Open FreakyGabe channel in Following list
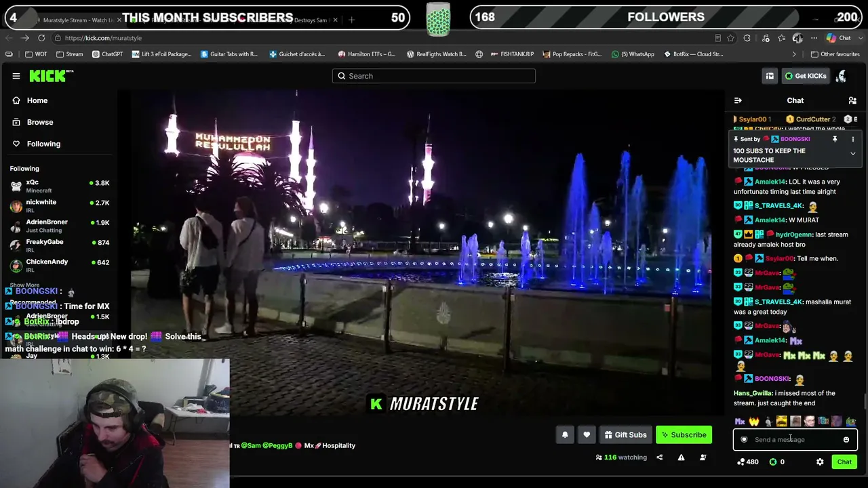 [60, 245]
